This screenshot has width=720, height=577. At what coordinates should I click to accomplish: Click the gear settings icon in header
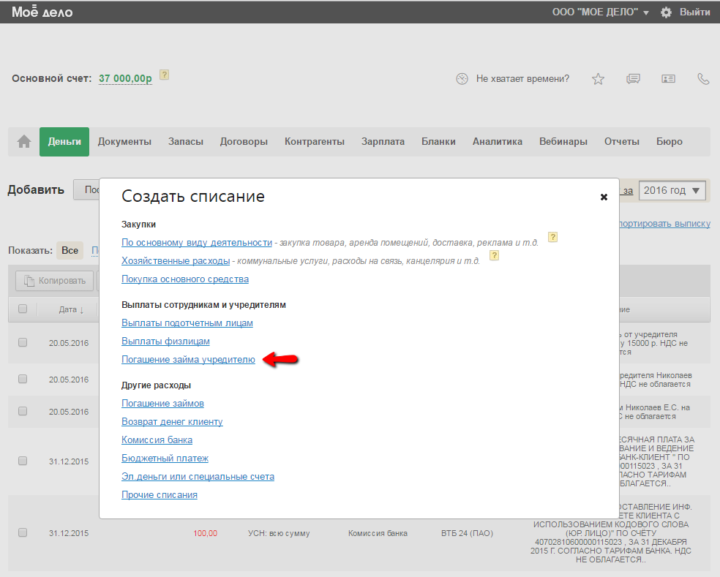[x=666, y=12]
